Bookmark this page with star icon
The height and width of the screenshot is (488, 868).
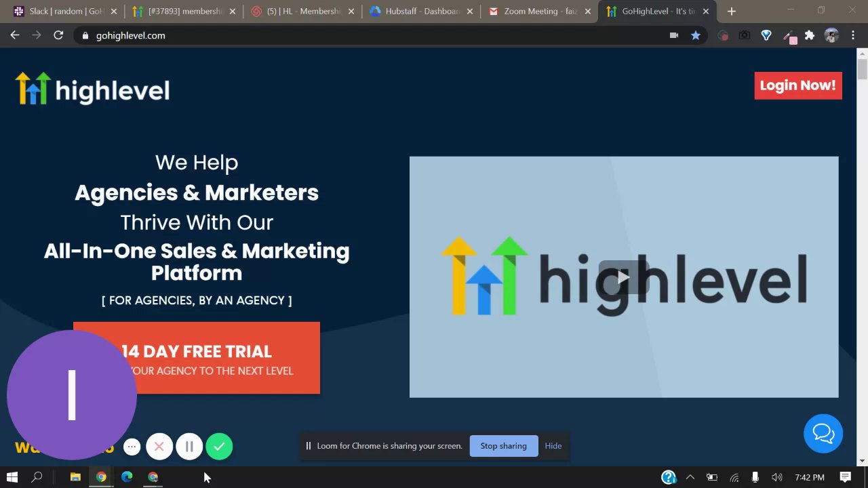coord(696,35)
